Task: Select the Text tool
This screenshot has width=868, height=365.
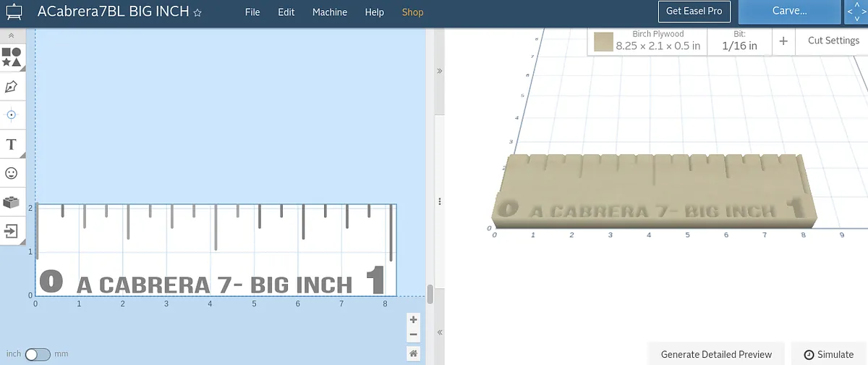Action: click(x=12, y=145)
